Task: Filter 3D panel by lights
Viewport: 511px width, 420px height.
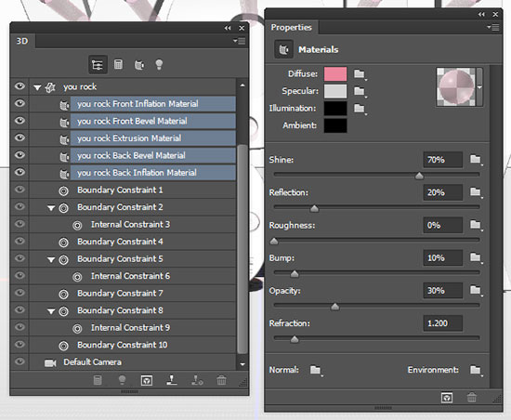Action: pos(159,64)
